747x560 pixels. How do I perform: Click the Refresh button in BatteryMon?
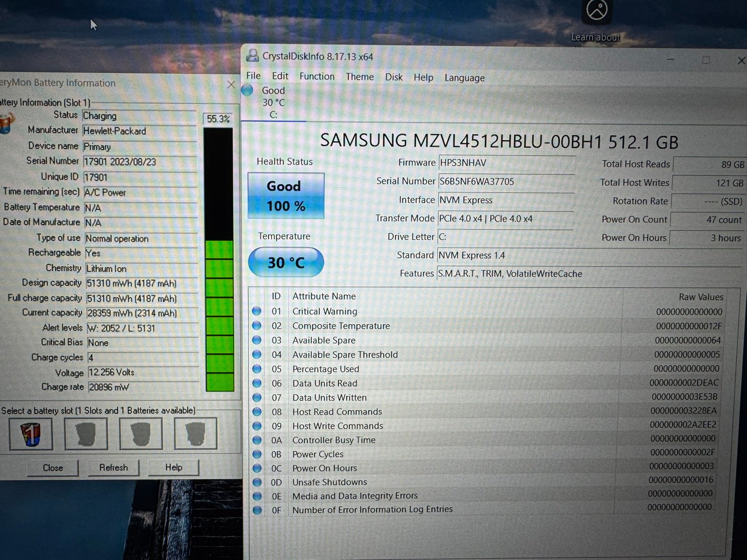[113, 467]
